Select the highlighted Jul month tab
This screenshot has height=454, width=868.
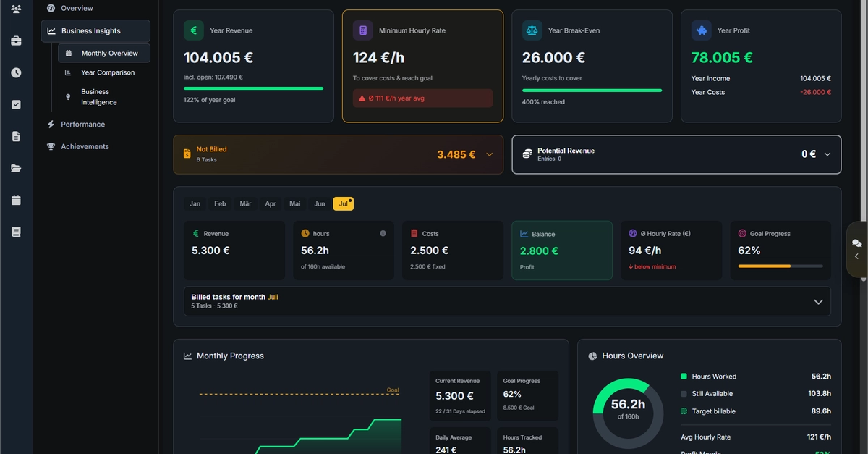pos(343,203)
